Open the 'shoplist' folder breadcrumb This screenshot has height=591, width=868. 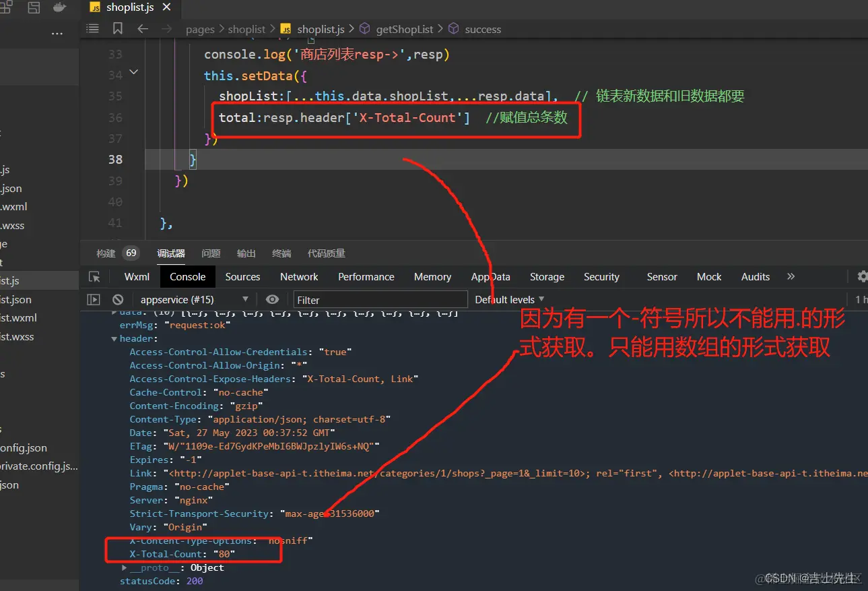click(x=246, y=29)
